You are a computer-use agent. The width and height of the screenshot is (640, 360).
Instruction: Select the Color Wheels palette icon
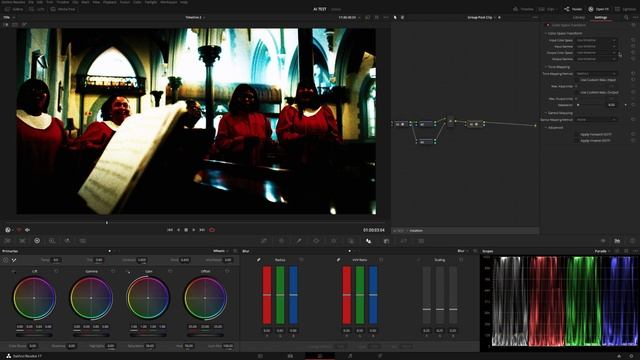pyautogui.click(x=37, y=241)
